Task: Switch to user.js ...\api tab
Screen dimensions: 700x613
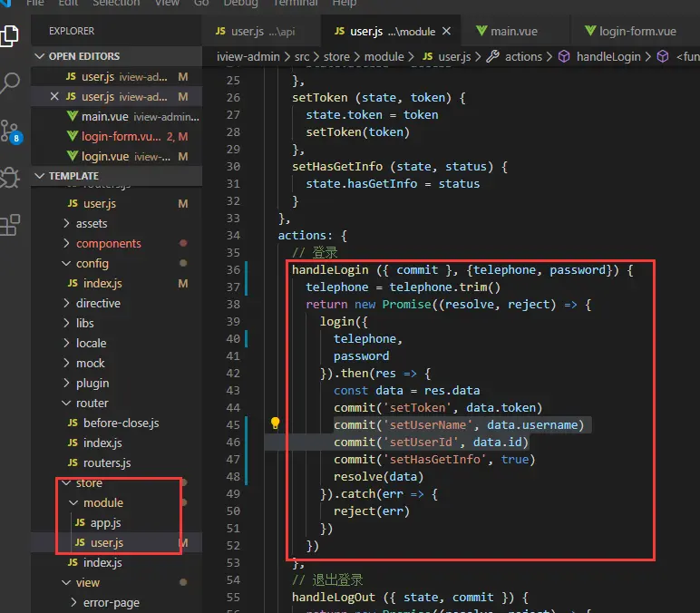Action: click(x=261, y=31)
